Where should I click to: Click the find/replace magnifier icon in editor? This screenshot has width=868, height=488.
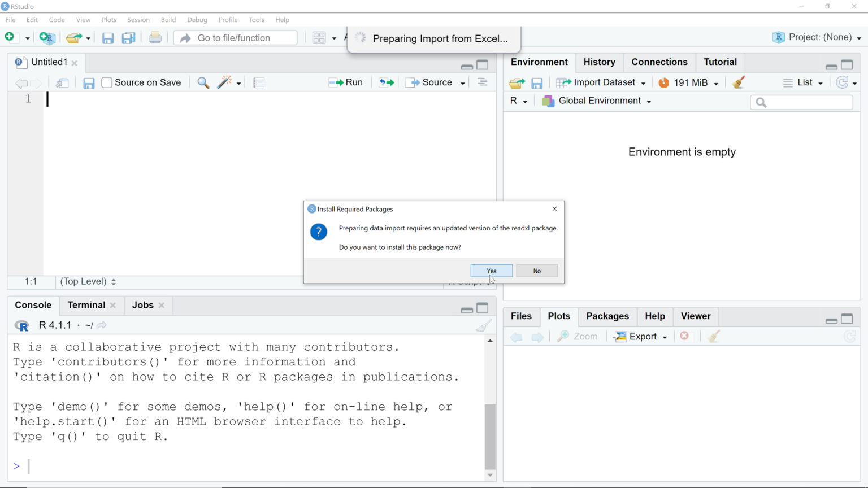(203, 82)
